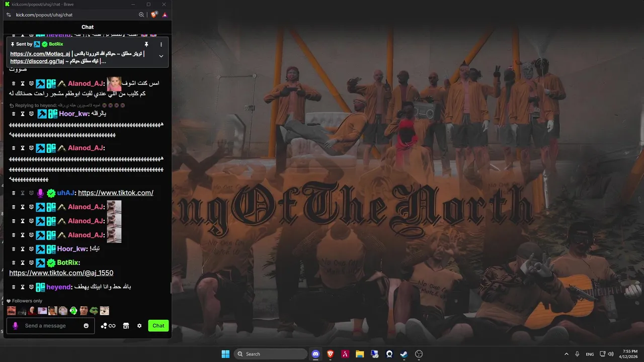
Task: Click the volume speaker icon in system tray
Action: pos(611,354)
